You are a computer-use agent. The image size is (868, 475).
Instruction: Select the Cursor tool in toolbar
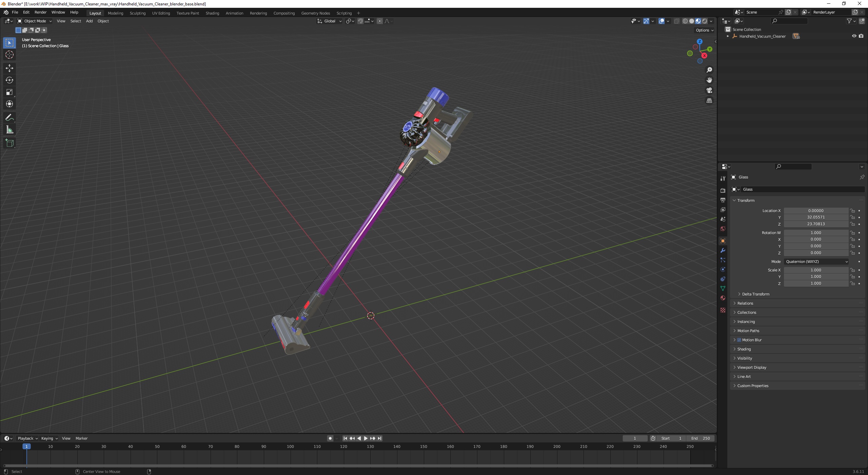9,54
